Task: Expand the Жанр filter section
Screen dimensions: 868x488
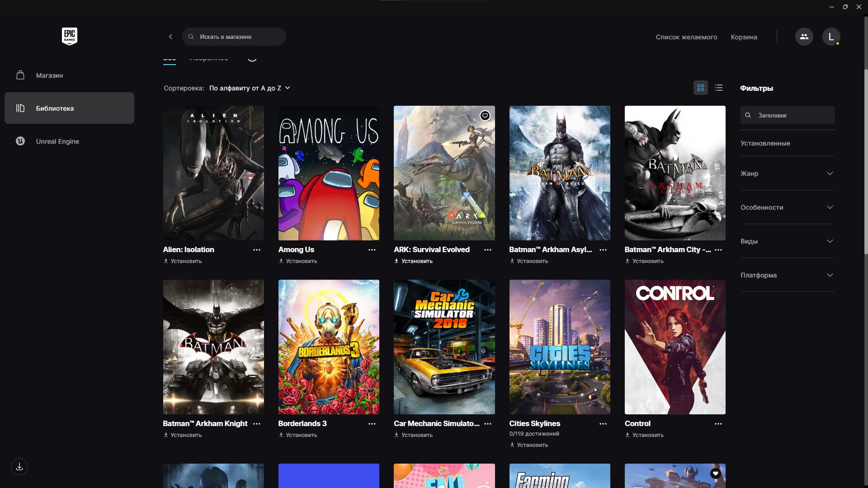Action: tap(787, 174)
